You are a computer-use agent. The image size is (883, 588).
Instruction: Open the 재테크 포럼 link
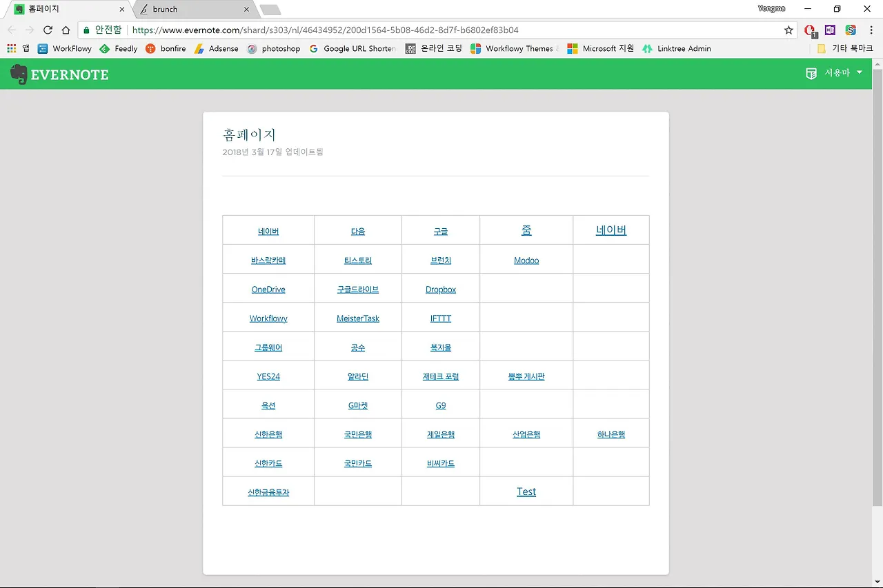(441, 376)
